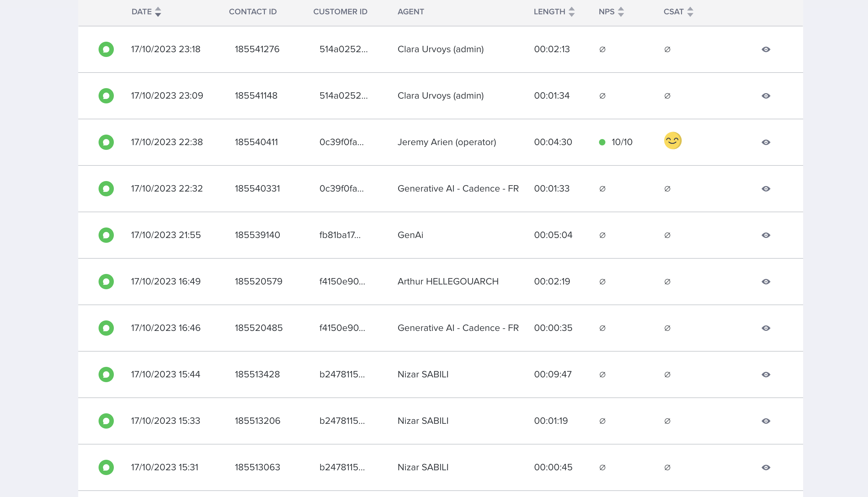Click customer ID fb81ba17...
868x497 pixels.
tap(340, 235)
